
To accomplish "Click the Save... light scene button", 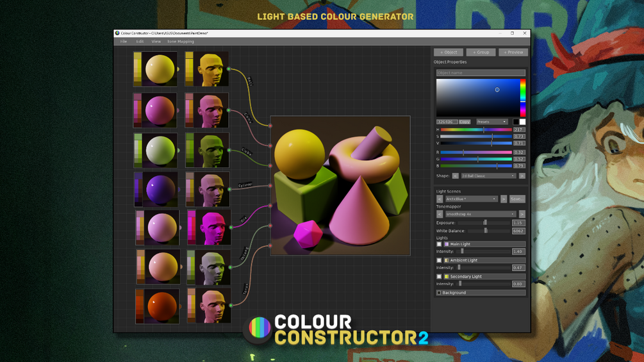I will 517,199.
